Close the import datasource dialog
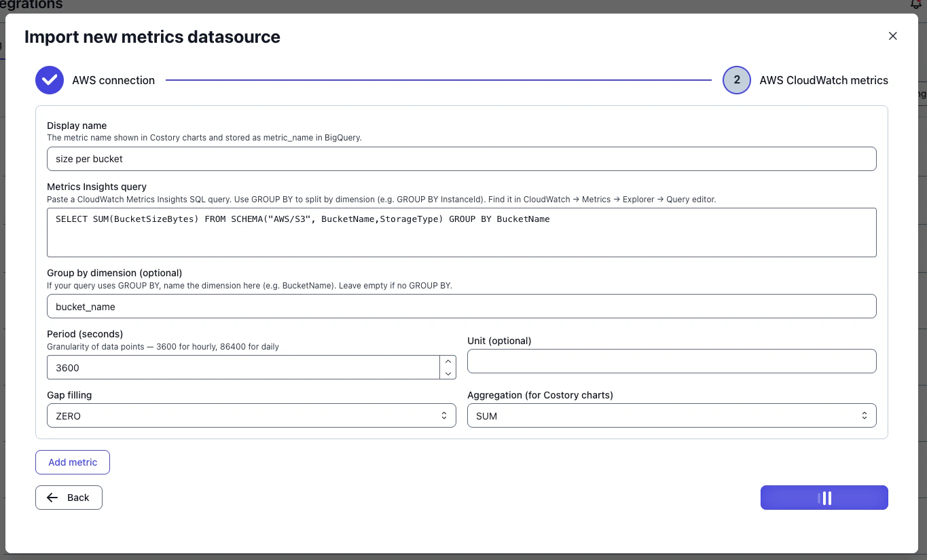Screen dimensions: 927x560 (x=892, y=36)
